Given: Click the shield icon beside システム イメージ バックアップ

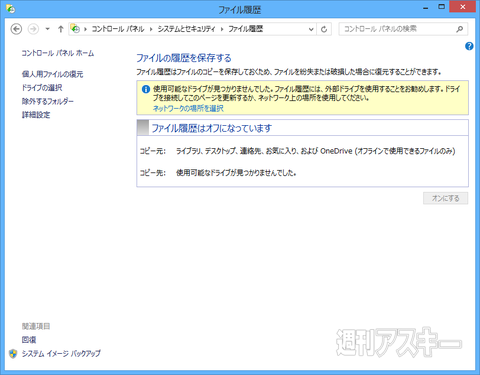Looking at the screenshot, I should (13, 354).
